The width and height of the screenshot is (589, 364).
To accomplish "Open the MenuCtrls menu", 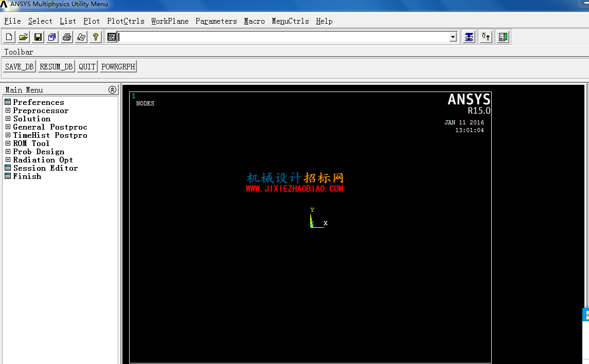I will pos(290,21).
